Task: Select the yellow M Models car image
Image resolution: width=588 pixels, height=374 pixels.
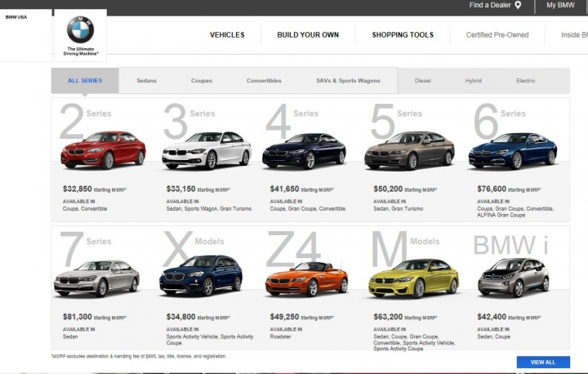Action: tap(413, 278)
